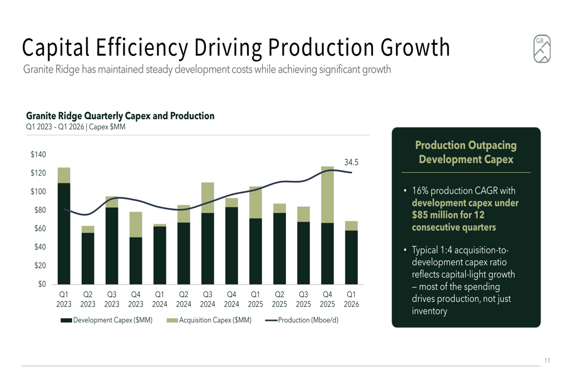Click 'Production Outpacing Development Capex' panel heading

[x=466, y=152]
